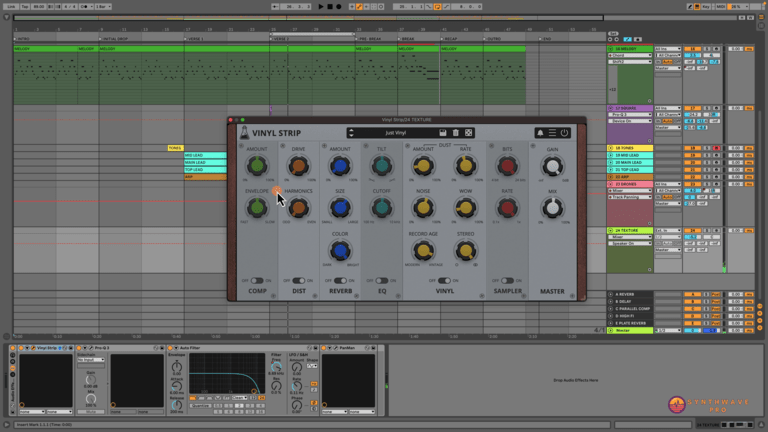
Task: Step through presets with the preset arrows
Action: tap(351, 133)
